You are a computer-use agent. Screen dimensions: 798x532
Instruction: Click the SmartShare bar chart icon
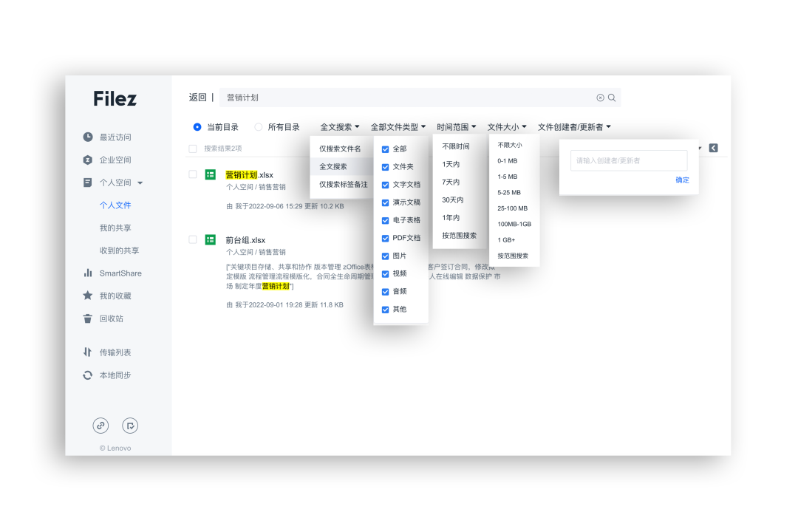coord(87,273)
